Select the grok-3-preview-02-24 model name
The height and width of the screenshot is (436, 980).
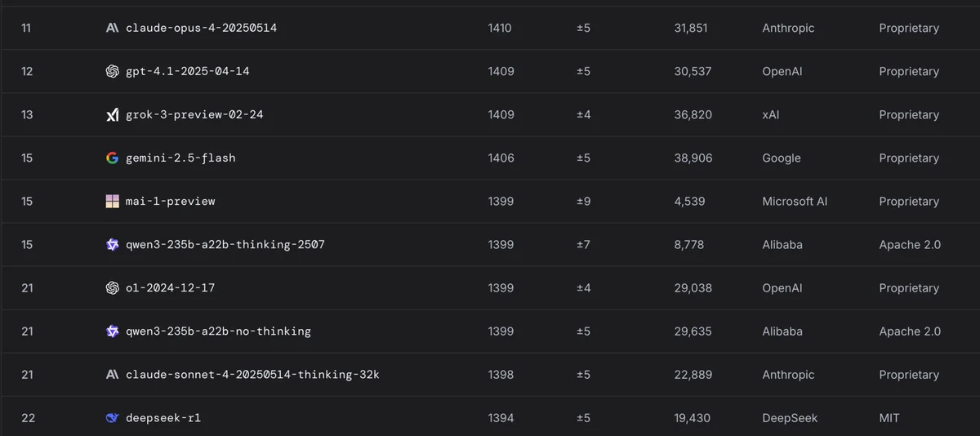coord(194,115)
